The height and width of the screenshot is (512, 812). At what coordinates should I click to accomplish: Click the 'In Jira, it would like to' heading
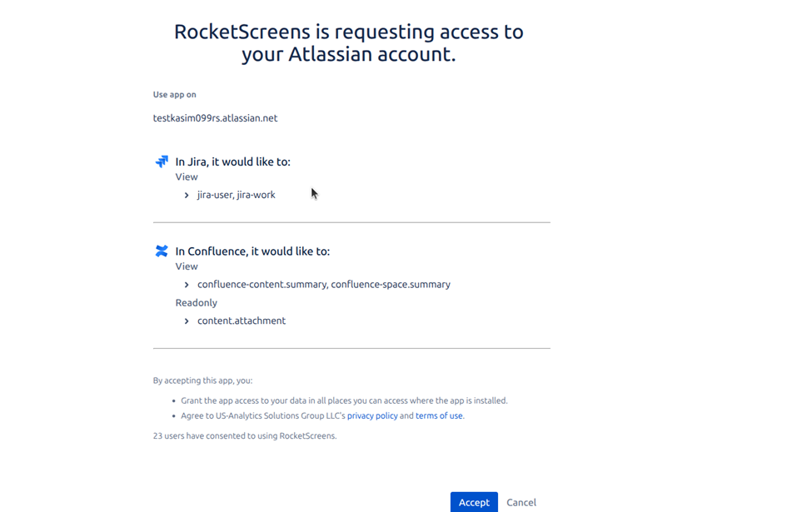[232, 162]
